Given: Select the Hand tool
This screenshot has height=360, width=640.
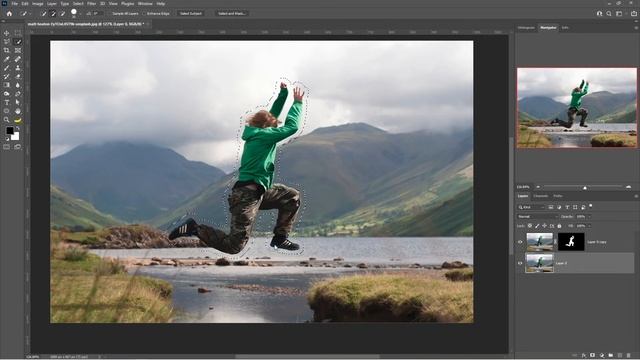Looking at the screenshot, I should click(18, 111).
